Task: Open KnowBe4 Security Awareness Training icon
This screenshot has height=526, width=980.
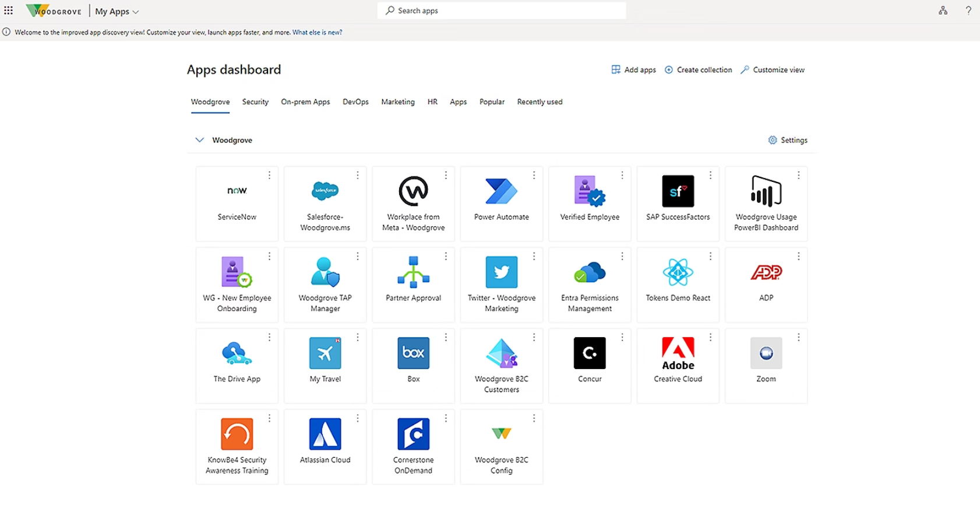Action: point(237,434)
